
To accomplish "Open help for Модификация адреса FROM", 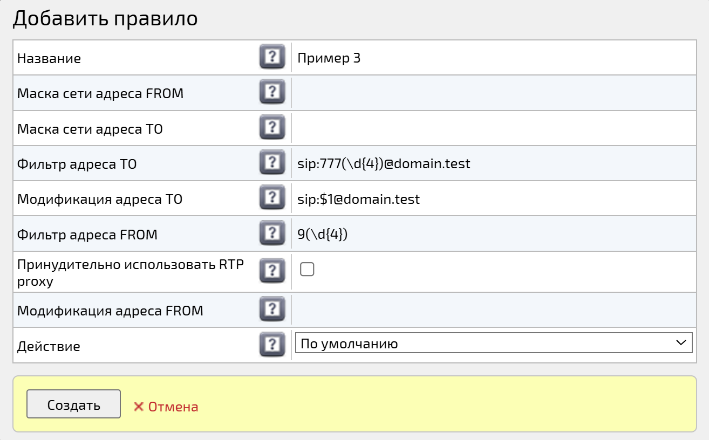I will (272, 309).
